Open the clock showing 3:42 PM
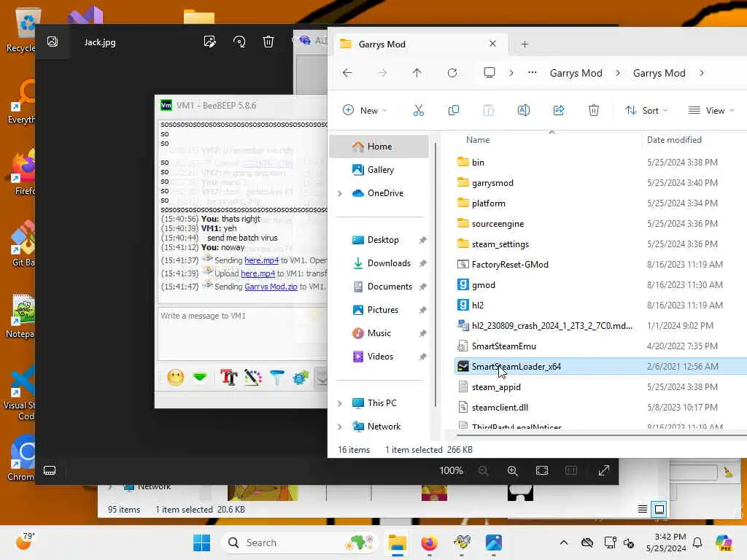This screenshot has height=560, width=747. 666,542
